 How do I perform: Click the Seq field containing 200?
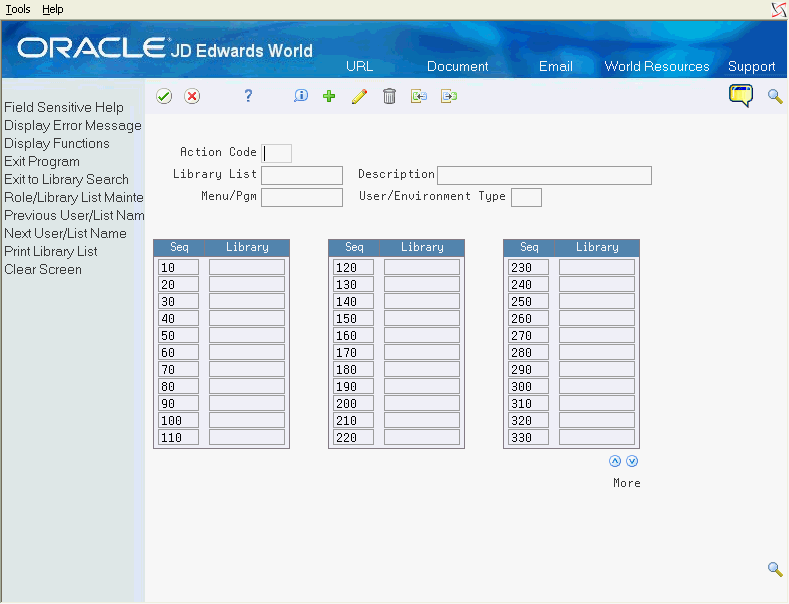click(x=354, y=403)
